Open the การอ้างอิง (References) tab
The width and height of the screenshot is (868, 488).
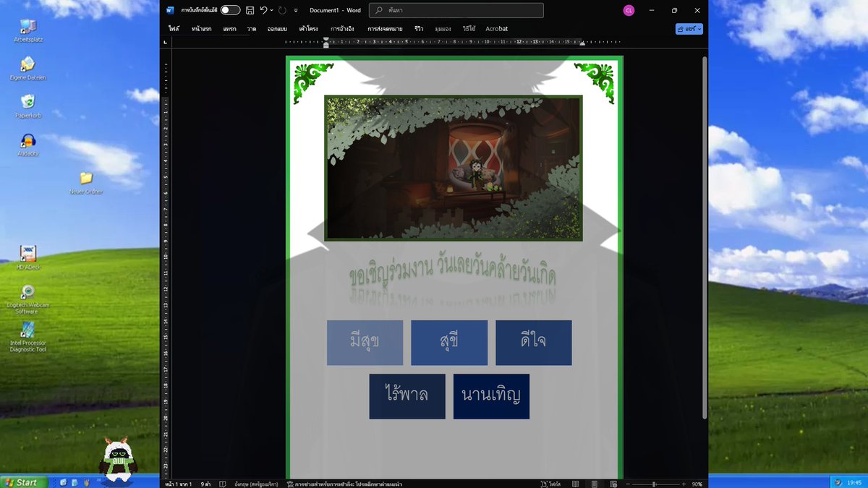pyautogui.click(x=343, y=29)
